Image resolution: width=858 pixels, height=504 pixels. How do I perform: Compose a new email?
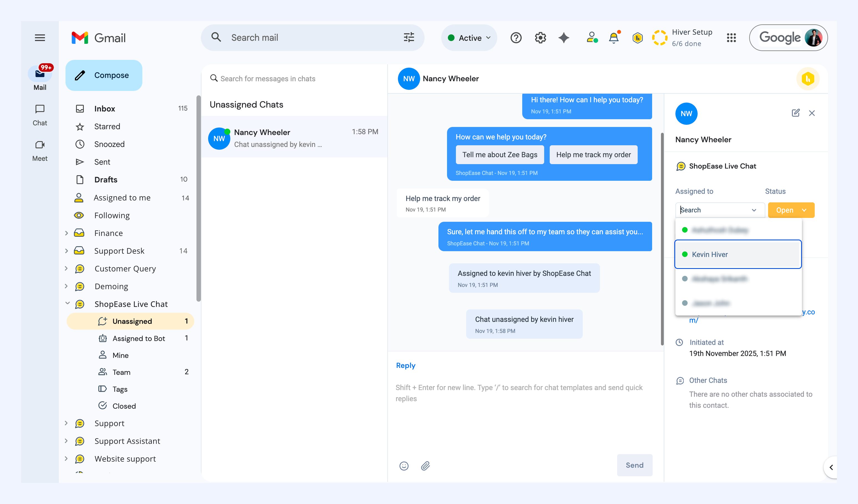[x=104, y=75]
